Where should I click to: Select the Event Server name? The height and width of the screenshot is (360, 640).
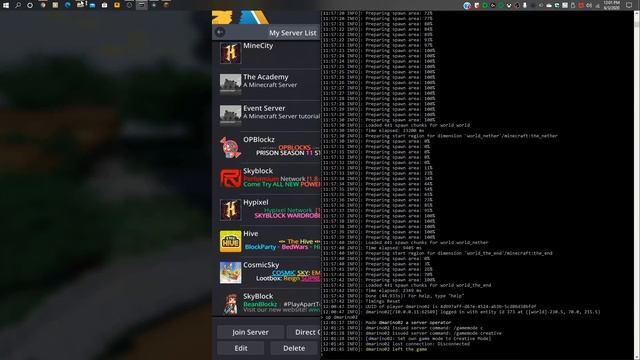click(x=264, y=108)
